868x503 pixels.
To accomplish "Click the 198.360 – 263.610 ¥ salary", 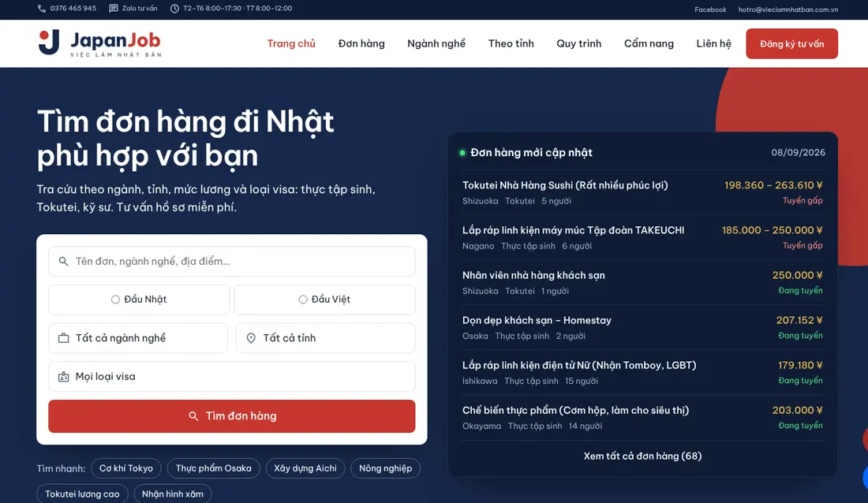I will (773, 185).
